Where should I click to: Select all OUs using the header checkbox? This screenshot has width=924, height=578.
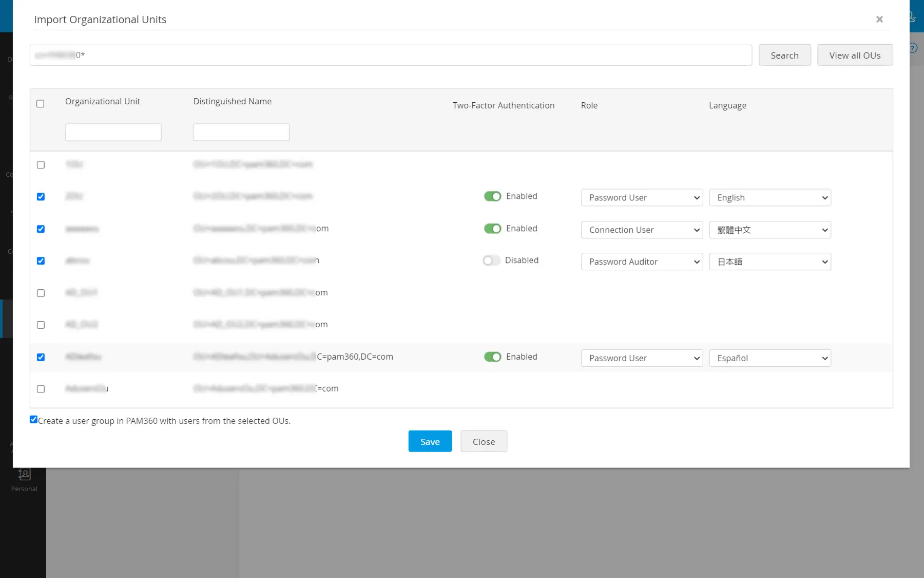(x=41, y=104)
